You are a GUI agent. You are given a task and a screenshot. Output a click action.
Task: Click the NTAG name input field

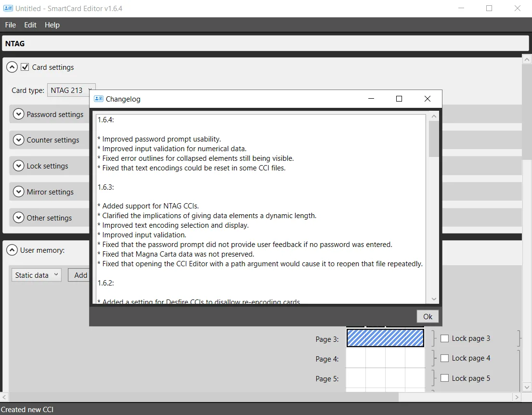tap(265, 43)
